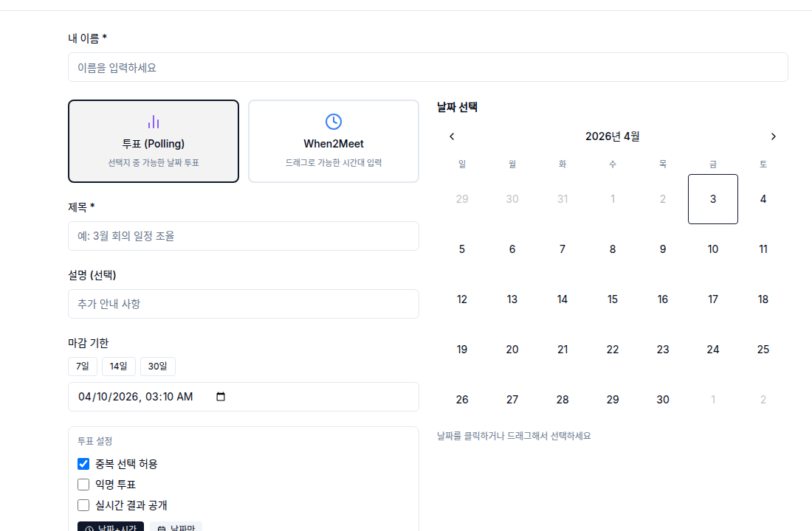
Task: Click the calendar icon on the 날짜만 button
Action: pos(161,528)
